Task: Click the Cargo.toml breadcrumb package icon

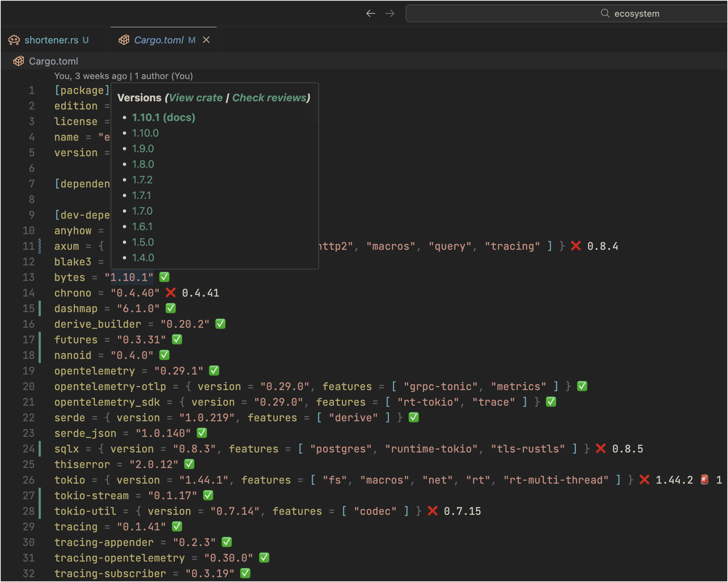Action: pyautogui.click(x=19, y=61)
